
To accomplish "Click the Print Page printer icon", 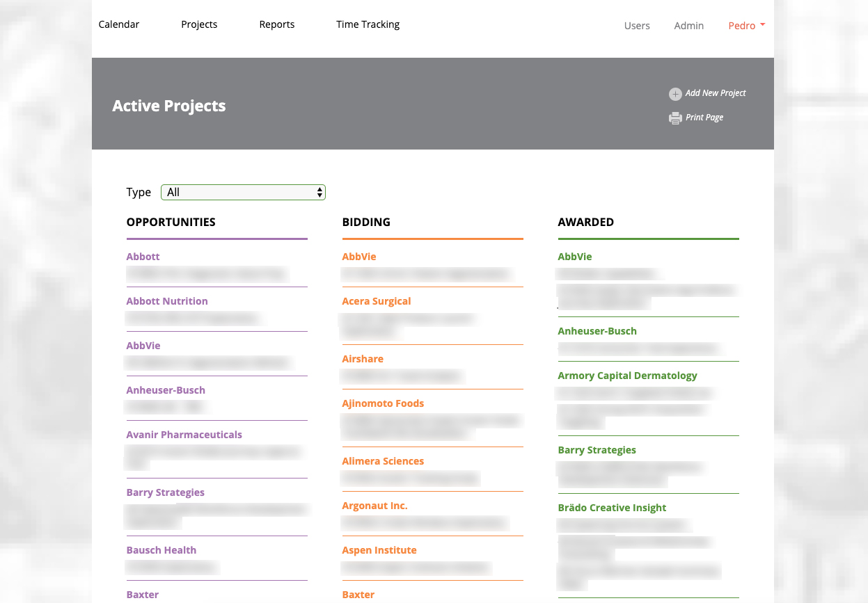I will pyautogui.click(x=675, y=118).
